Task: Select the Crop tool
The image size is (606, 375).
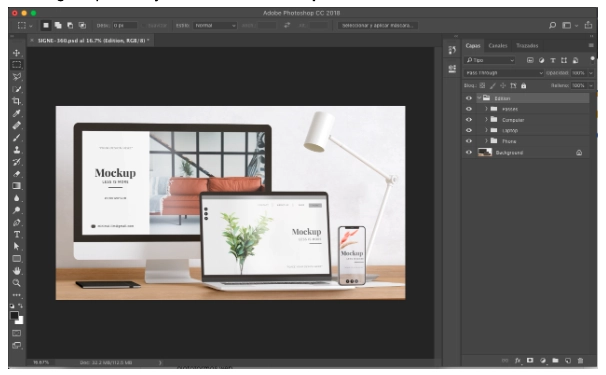Action: (17, 101)
